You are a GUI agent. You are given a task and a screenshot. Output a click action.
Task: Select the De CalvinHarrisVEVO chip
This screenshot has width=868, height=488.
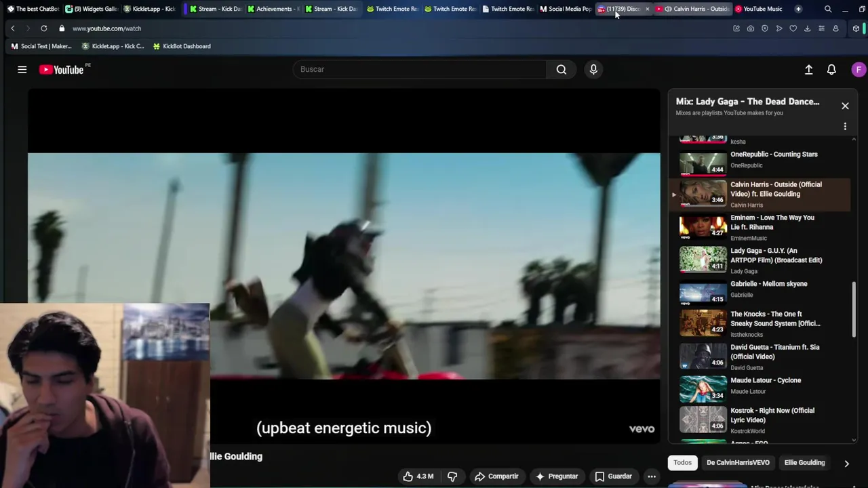pos(738,463)
